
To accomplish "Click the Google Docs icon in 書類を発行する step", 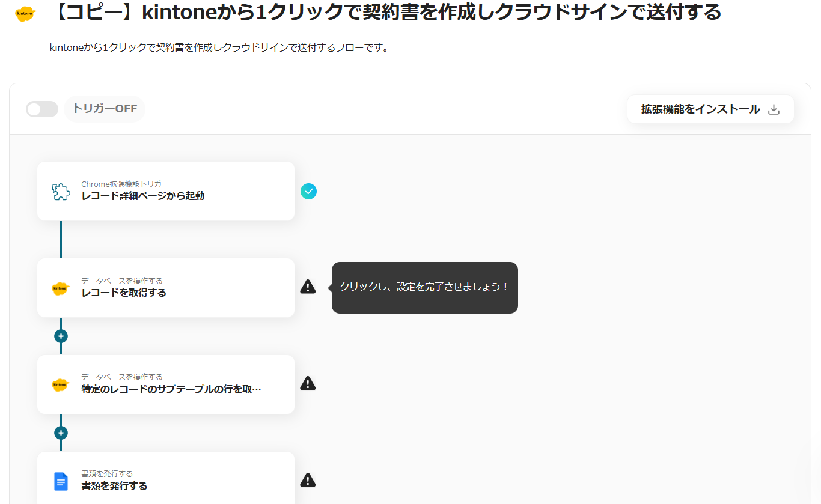I will click(61, 481).
